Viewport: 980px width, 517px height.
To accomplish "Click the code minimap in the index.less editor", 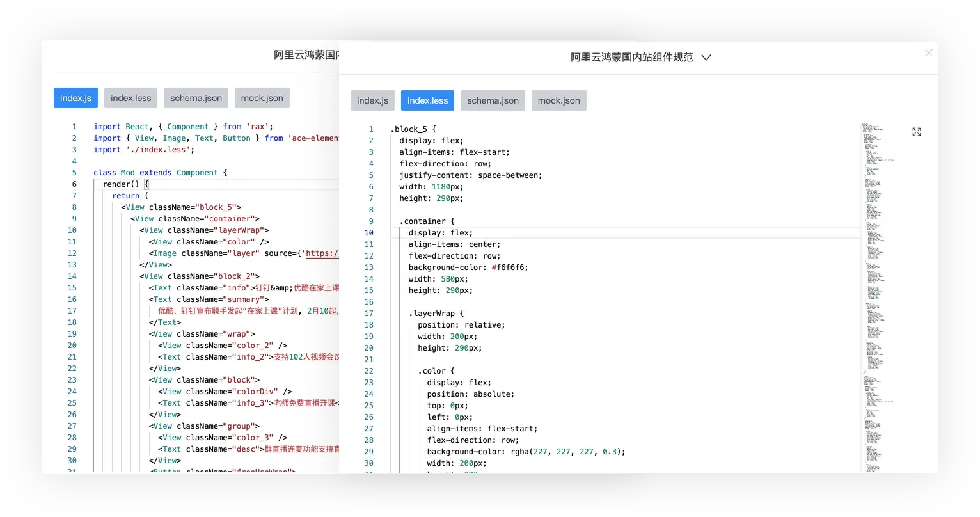I will 880,298.
